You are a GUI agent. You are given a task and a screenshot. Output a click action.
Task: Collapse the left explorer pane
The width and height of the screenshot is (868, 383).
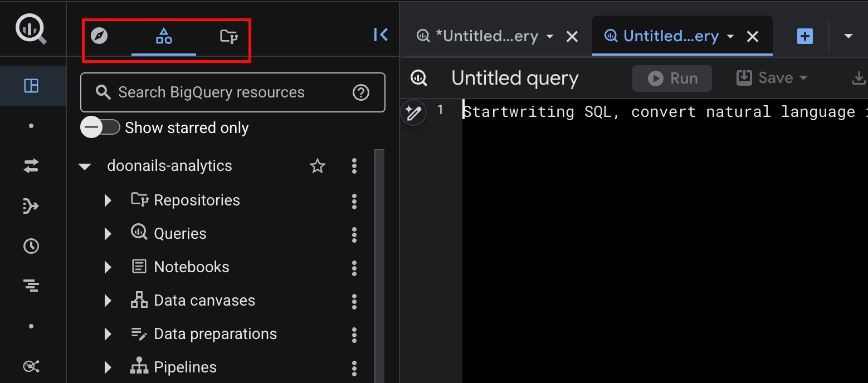(381, 35)
